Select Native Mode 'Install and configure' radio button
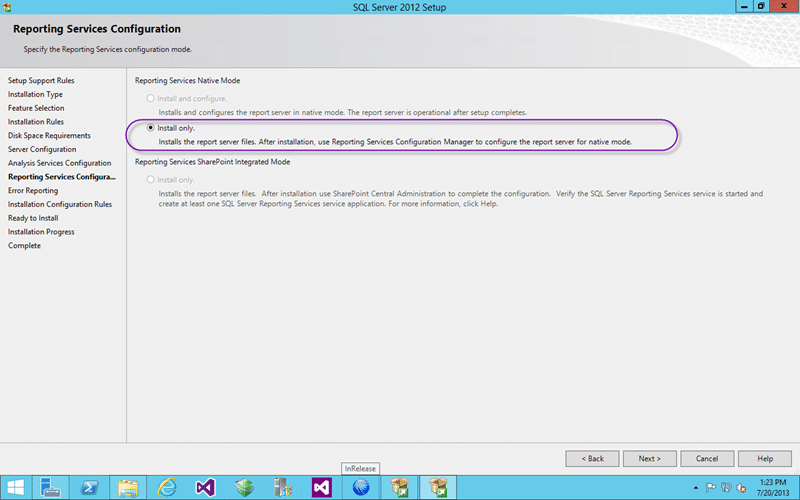The height and width of the screenshot is (500, 800). click(151, 98)
